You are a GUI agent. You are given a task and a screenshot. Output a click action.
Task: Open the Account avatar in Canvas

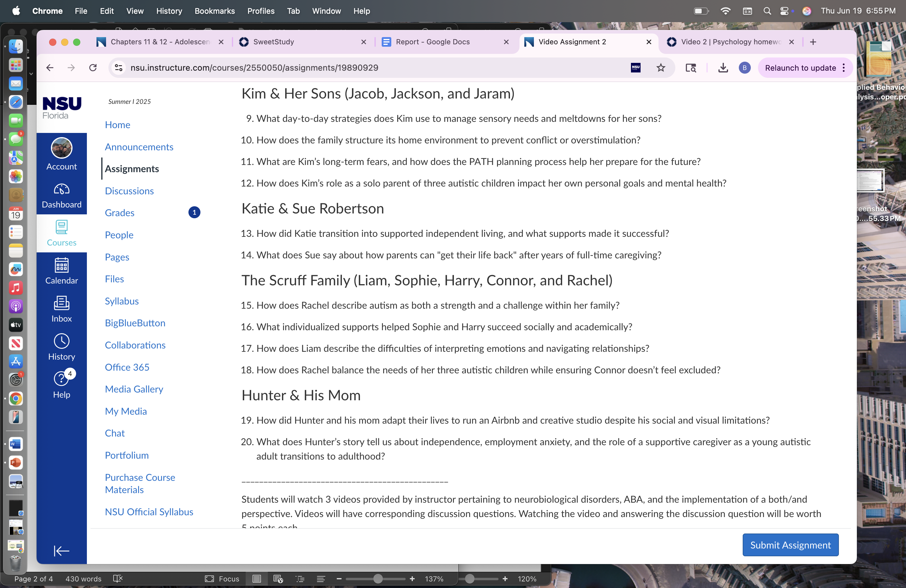click(61, 154)
